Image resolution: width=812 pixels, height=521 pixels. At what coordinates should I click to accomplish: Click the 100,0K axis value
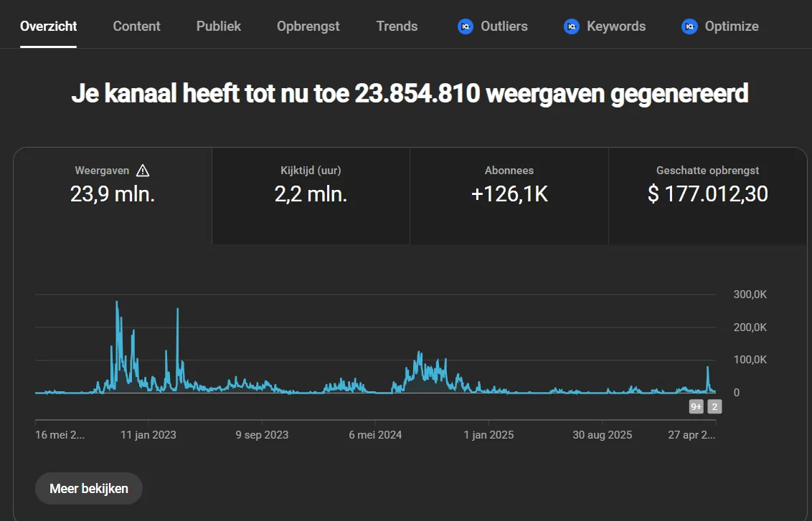click(x=750, y=360)
